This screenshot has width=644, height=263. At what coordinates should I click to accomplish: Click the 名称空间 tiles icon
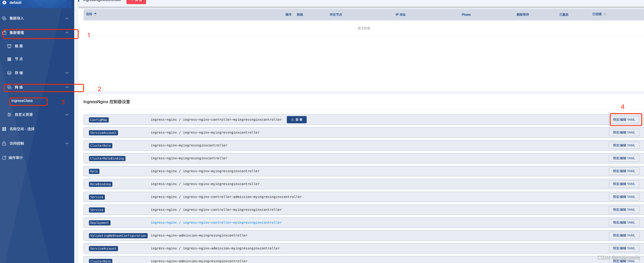[x=4, y=129]
